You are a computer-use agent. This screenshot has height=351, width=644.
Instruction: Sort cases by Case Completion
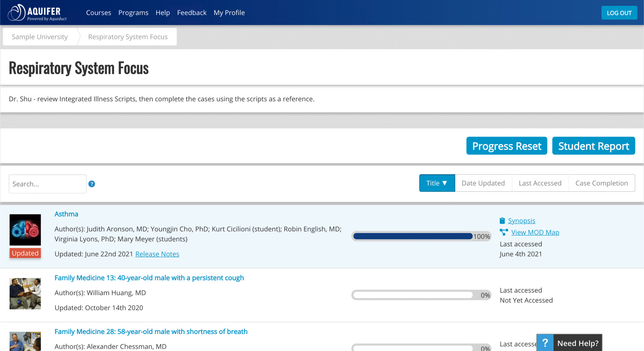tap(601, 183)
